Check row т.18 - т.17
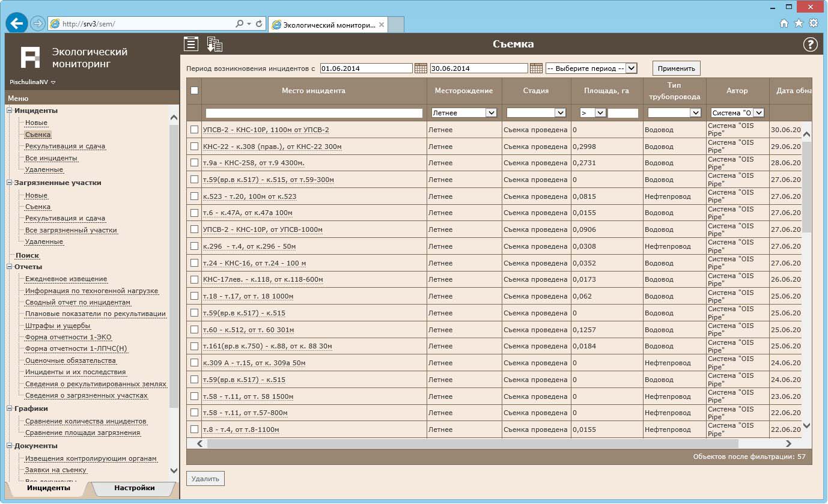This screenshot has width=828, height=504. (194, 296)
